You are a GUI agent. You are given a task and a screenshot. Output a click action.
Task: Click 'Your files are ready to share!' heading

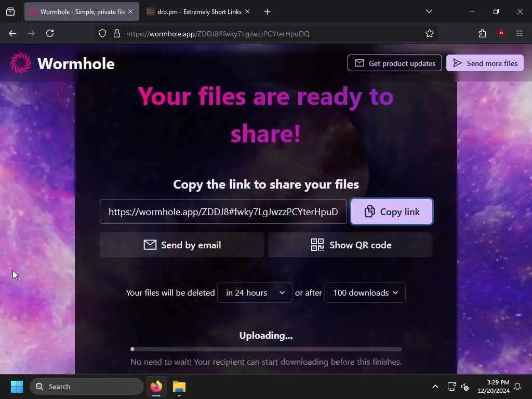pyautogui.click(x=266, y=115)
